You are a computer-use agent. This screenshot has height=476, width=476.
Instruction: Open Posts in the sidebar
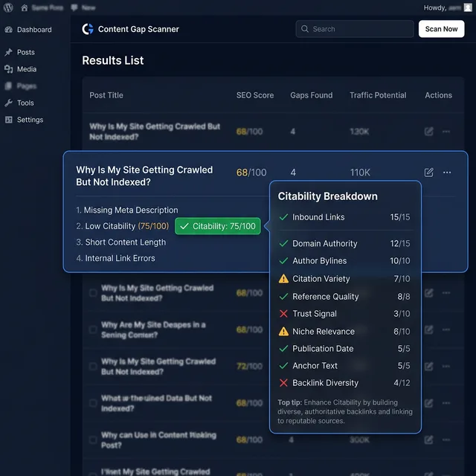tap(20, 52)
